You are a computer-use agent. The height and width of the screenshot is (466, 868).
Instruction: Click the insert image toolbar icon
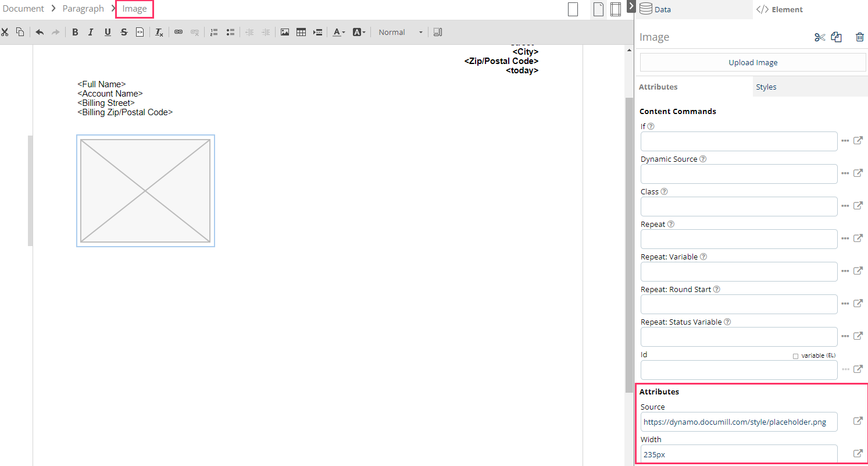click(285, 33)
